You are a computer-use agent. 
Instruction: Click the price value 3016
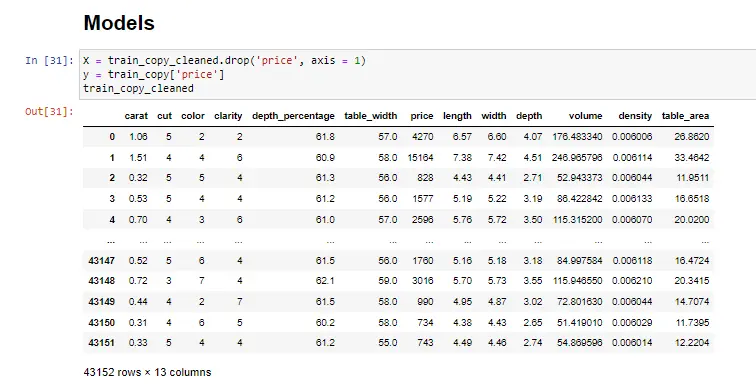pyautogui.click(x=423, y=280)
